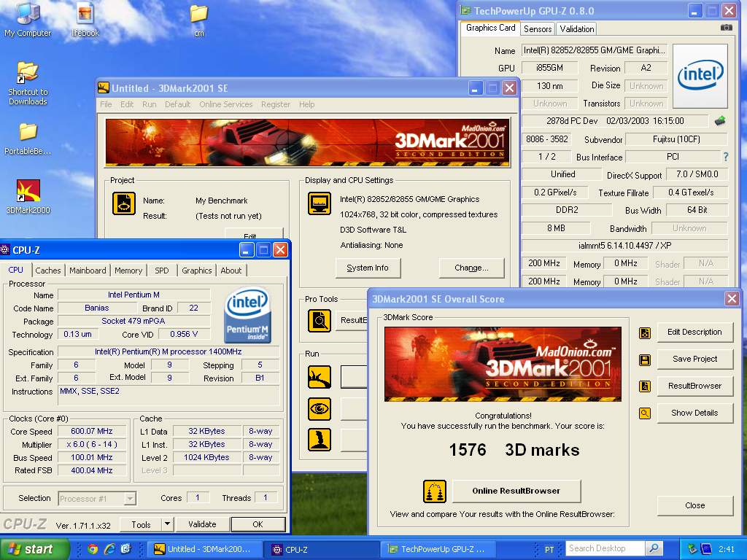Image resolution: width=747 pixels, height=560 pixels.
Task: Open the lifebook desktop file icon
Action: 85,19
